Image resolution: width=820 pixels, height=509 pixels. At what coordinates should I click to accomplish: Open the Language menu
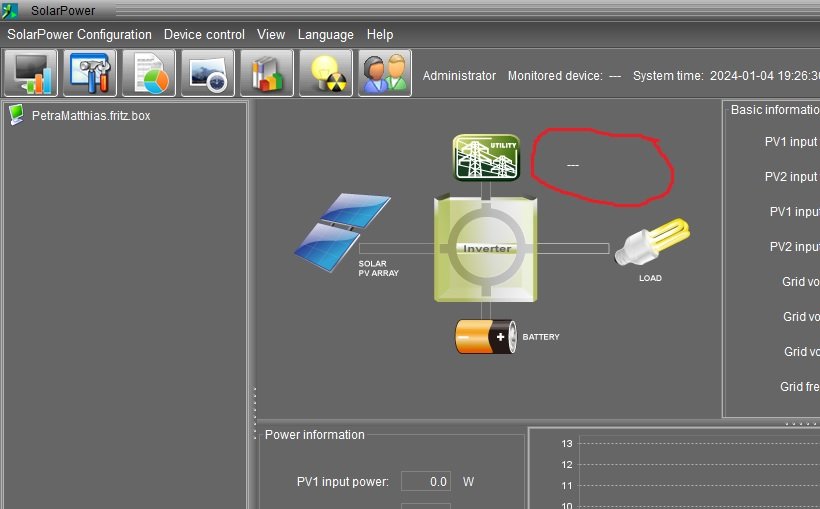(x=325, y=34)
